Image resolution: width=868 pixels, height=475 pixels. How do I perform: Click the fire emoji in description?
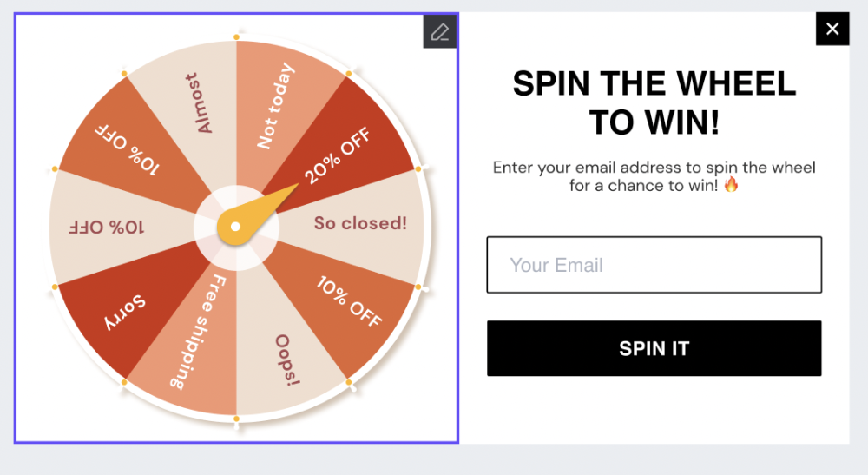coord(730,185)
